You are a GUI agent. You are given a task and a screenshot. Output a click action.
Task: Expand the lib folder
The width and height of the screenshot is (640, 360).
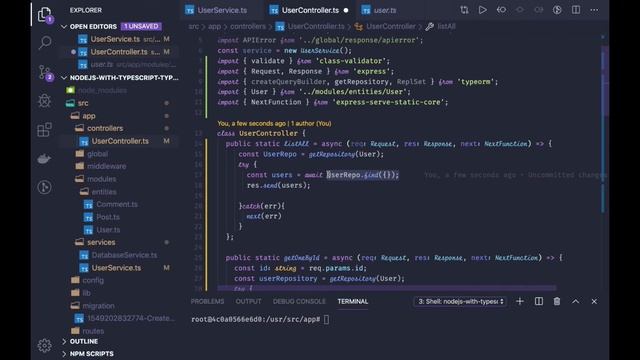click(87, 293)
